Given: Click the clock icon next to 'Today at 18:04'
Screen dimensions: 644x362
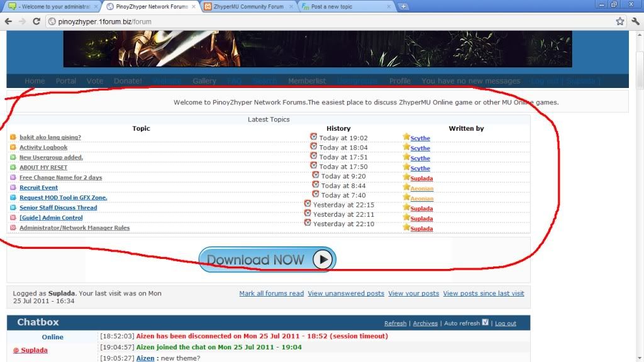Looking at the screenshot, I should click(x=313, y=146).
